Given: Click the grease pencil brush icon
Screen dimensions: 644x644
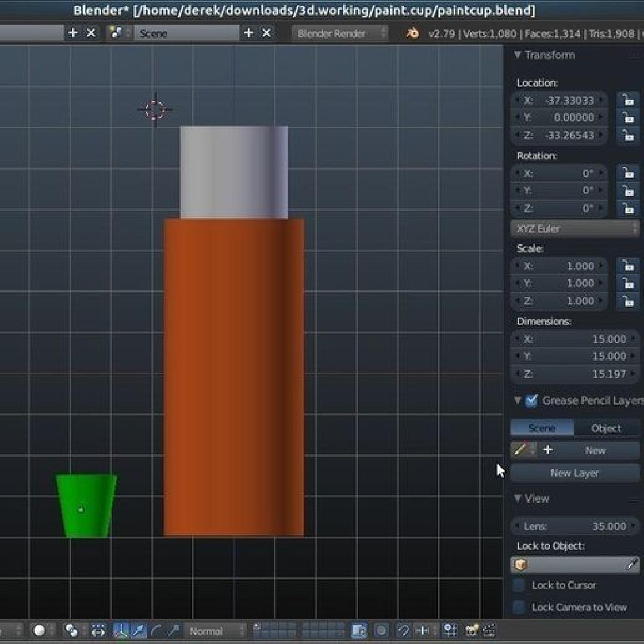Looking at the screenshot, I should [520, 450].
